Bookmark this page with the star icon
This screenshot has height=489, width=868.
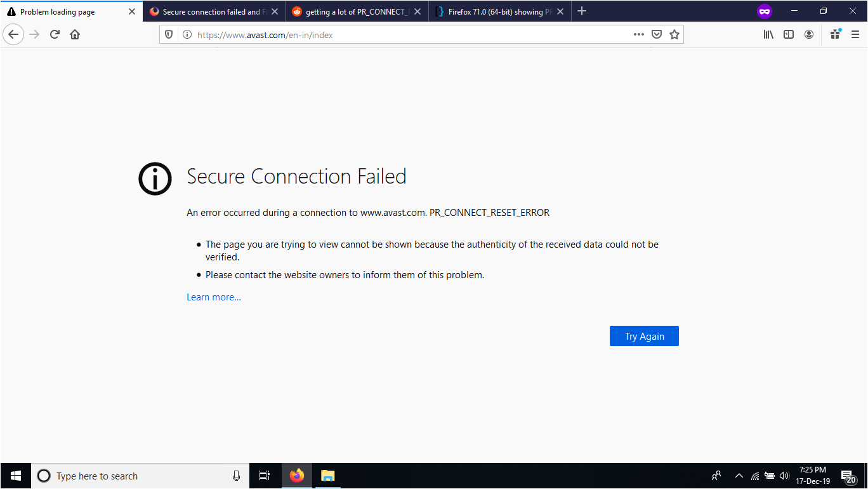pos(674,34)
